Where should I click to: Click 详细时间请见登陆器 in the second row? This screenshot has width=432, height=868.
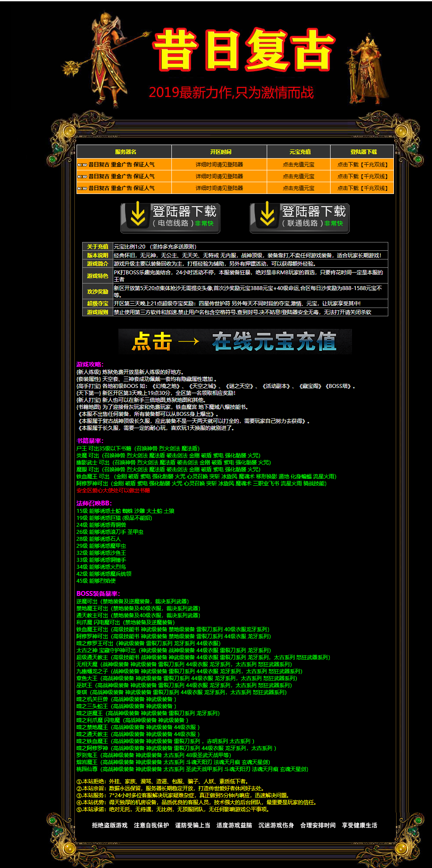coord(219,176)
